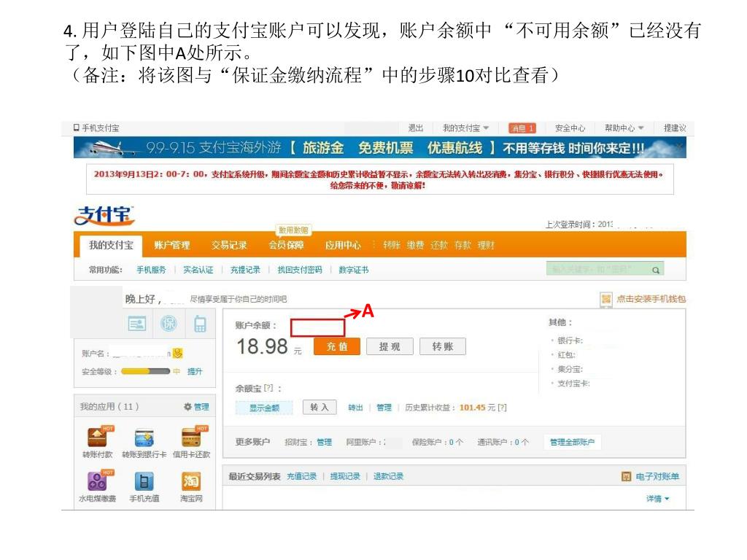Open 手机充值 app icon
Screen dimensions: 747x560
pos(144,481)
